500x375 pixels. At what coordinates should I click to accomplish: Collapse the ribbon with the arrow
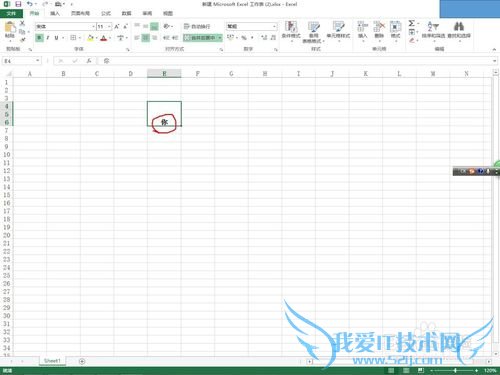coord(494,49)
